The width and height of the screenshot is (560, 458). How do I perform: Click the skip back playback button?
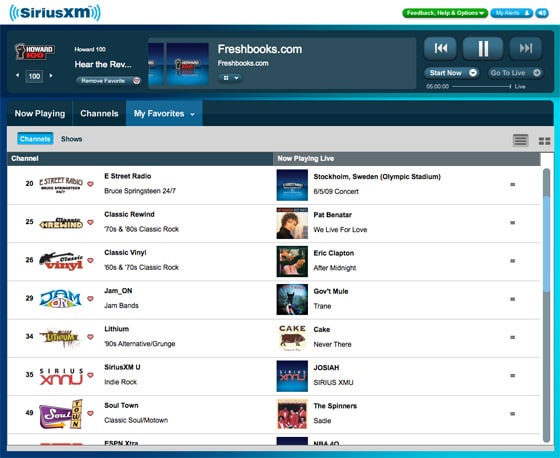(x=440, y=48)
